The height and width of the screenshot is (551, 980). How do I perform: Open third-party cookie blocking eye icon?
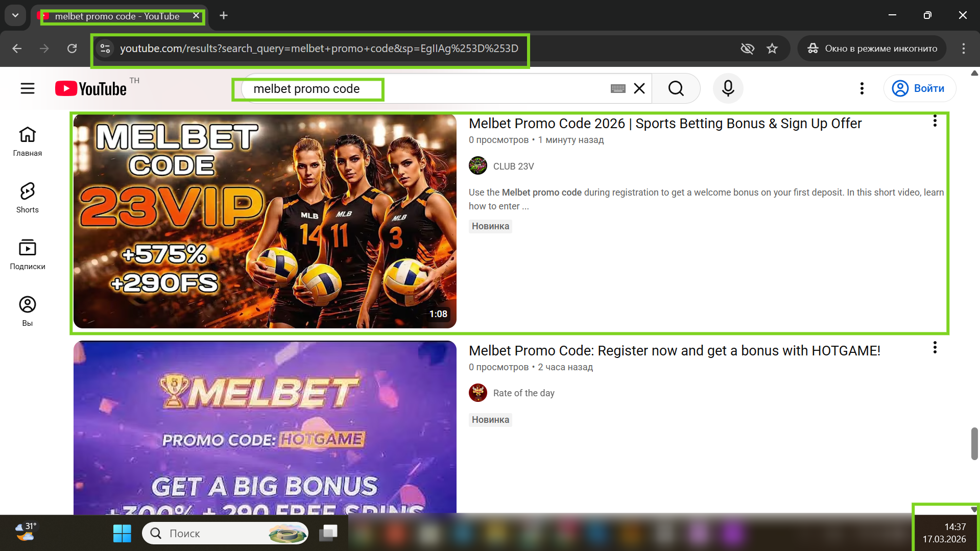(748, 49)
